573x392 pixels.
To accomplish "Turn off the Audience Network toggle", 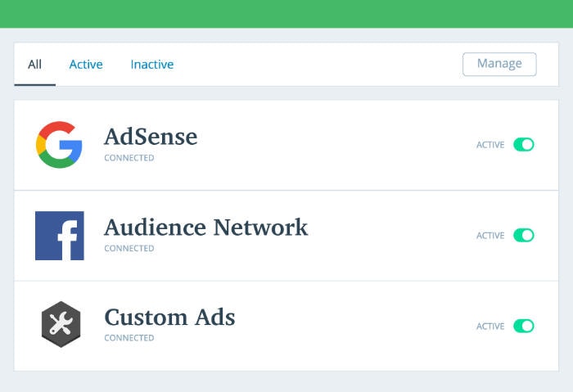I will click(524, 235).
